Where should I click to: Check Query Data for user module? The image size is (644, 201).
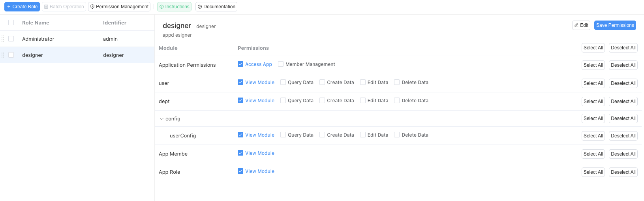pyautogui.click(x=283, y=82)
